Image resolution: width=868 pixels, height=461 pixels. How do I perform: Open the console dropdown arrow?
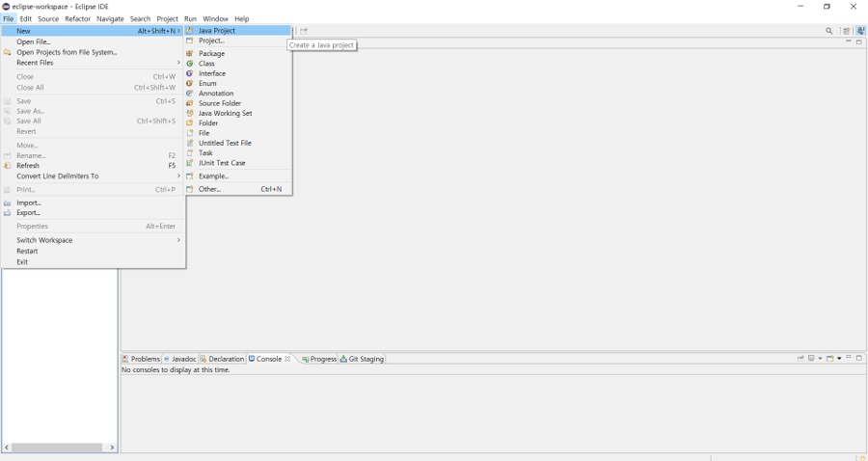(839, 359)
